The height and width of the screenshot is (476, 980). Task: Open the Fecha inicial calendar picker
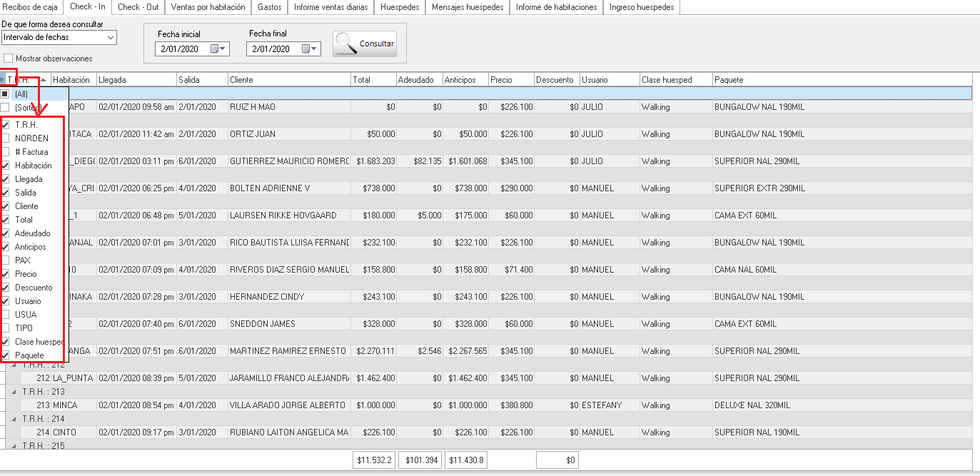[x=218, y=49]
